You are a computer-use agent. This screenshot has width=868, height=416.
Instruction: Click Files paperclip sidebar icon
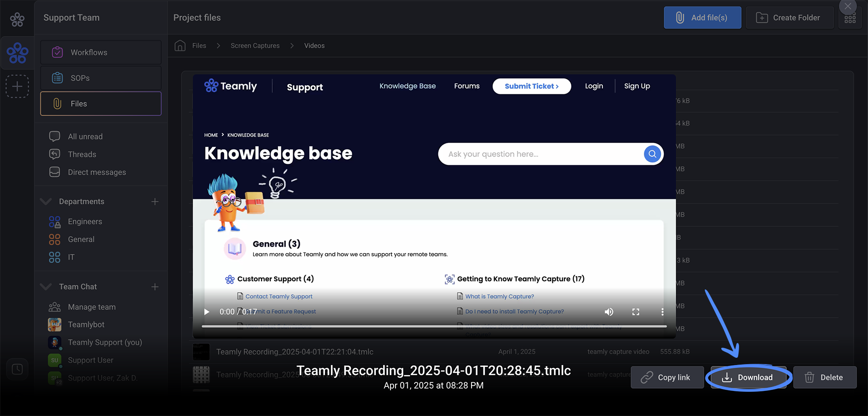[57, 104]
